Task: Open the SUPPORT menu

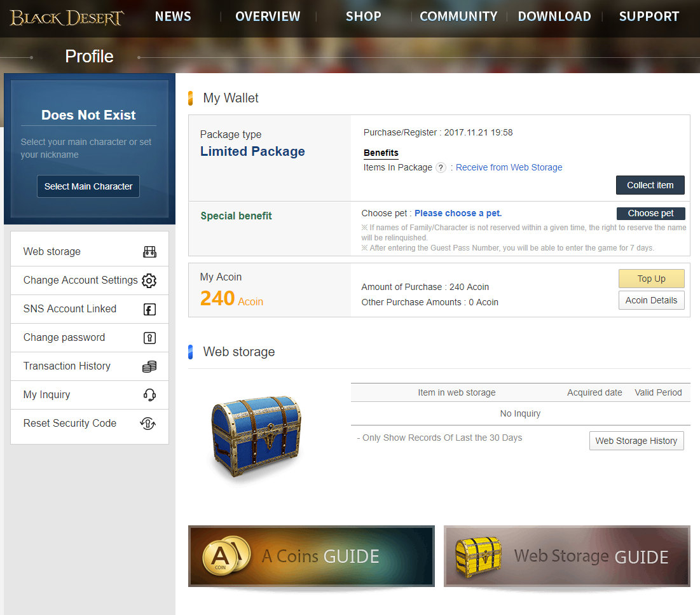Action: point(649,17)
